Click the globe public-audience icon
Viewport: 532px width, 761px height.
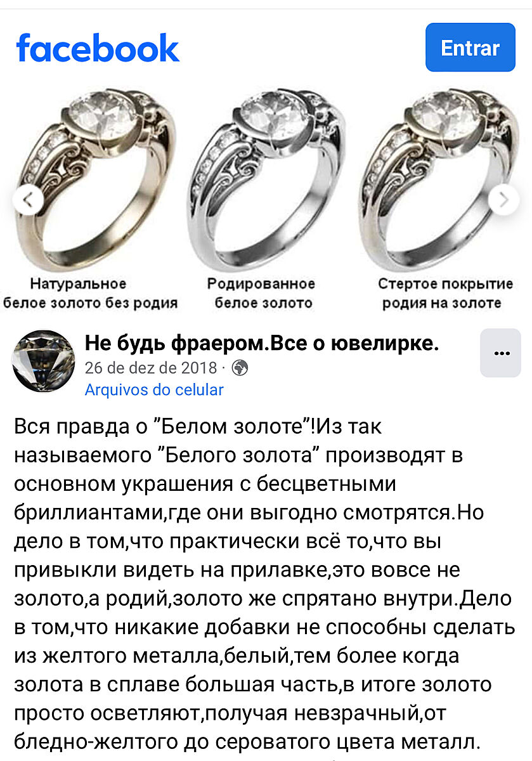point(240,367)
